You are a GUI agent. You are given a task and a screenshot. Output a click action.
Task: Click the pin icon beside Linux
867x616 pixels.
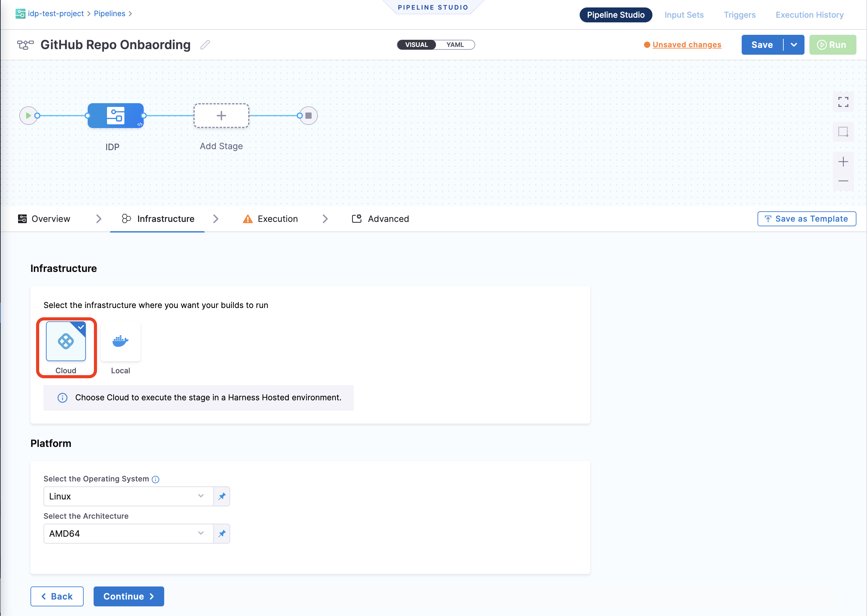tap(222, 496)
